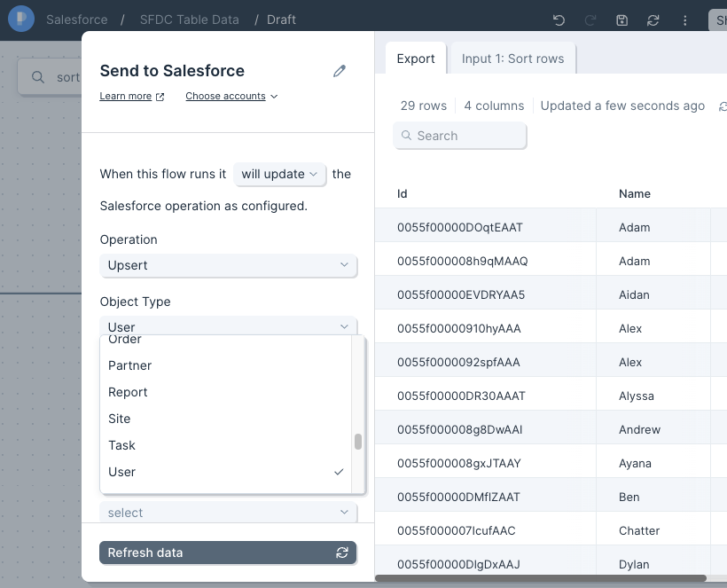This screenshot has height=588, width=727.
Task: Collapse the Object Type User dropdown
Action: [228, 326]
